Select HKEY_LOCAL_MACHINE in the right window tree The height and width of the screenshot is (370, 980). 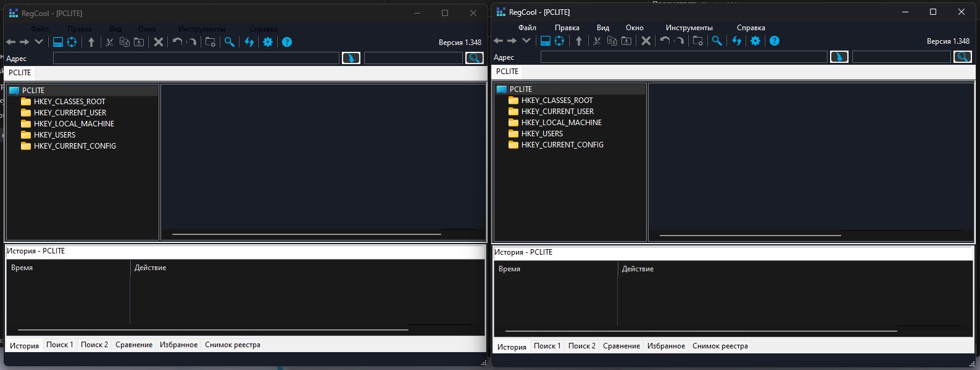[x=561, y=123]
